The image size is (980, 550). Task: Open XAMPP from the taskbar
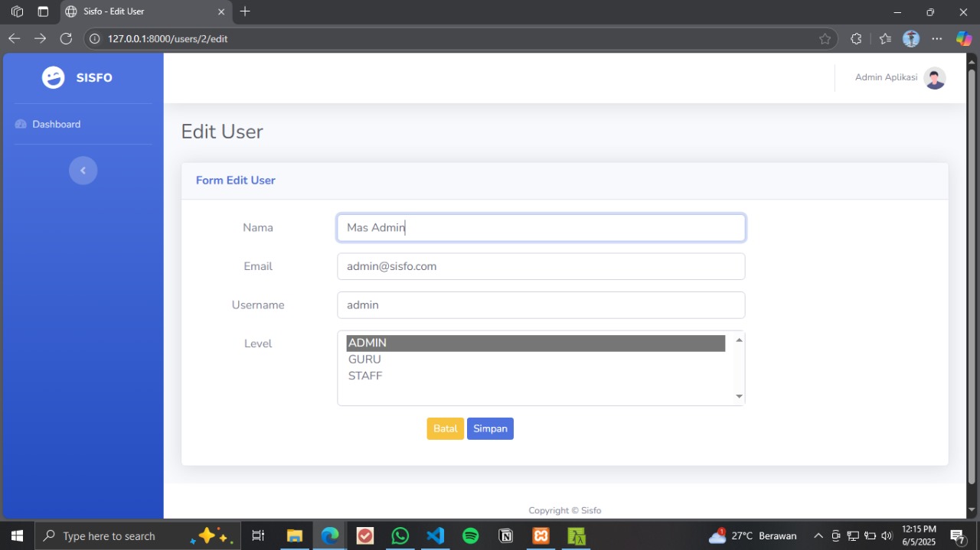[541, 535]
